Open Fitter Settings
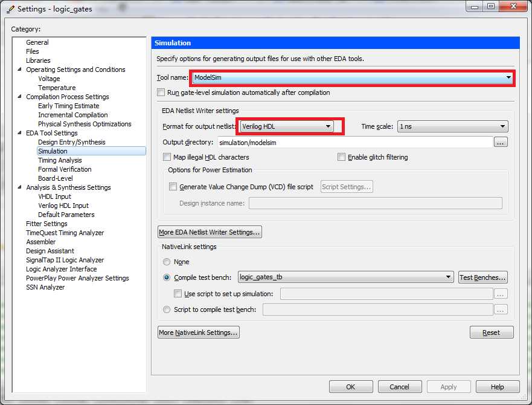This screenshot has width=532, height=405. pyautogui.click(x=46, y=224)
